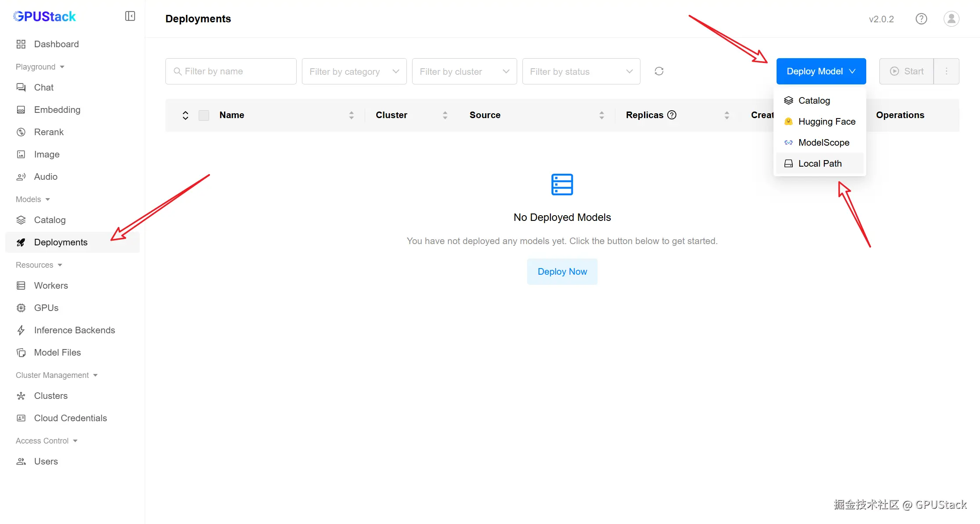Choose Hugging Face from the deploy menu
The width and height of the screenshot is (980, 524).
(x=826, y=122)
